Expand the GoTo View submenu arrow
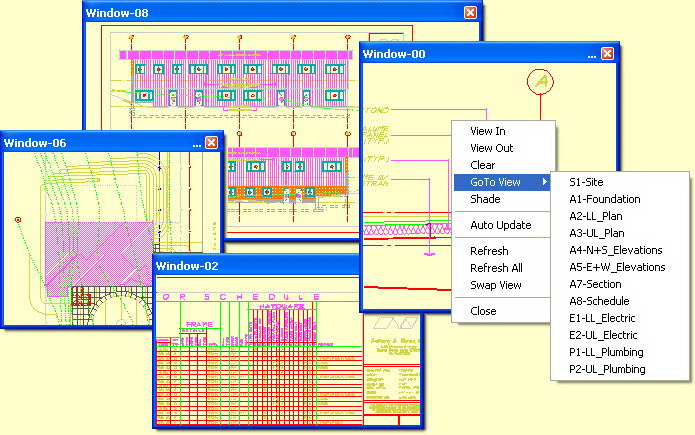 click(545, 182)
